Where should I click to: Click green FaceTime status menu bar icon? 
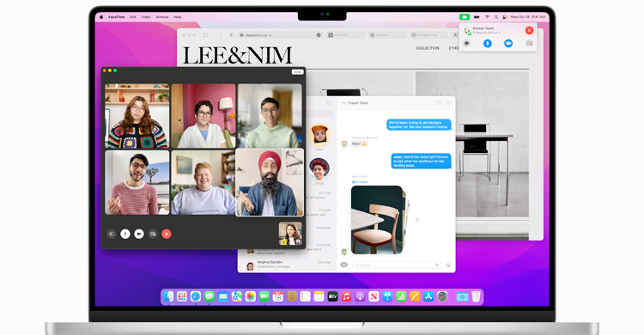coord(465,17)
